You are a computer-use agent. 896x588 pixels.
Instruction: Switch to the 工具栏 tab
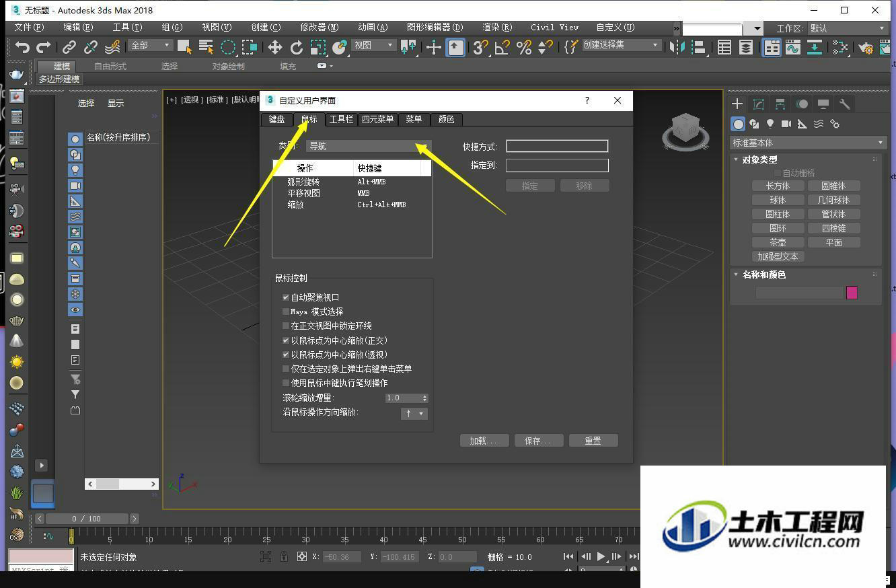341,119
